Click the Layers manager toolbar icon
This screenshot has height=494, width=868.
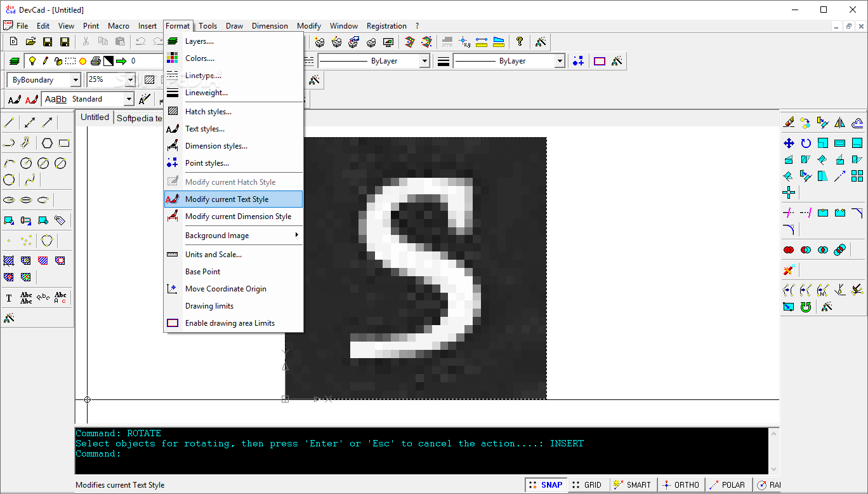[x=13, y=61]
